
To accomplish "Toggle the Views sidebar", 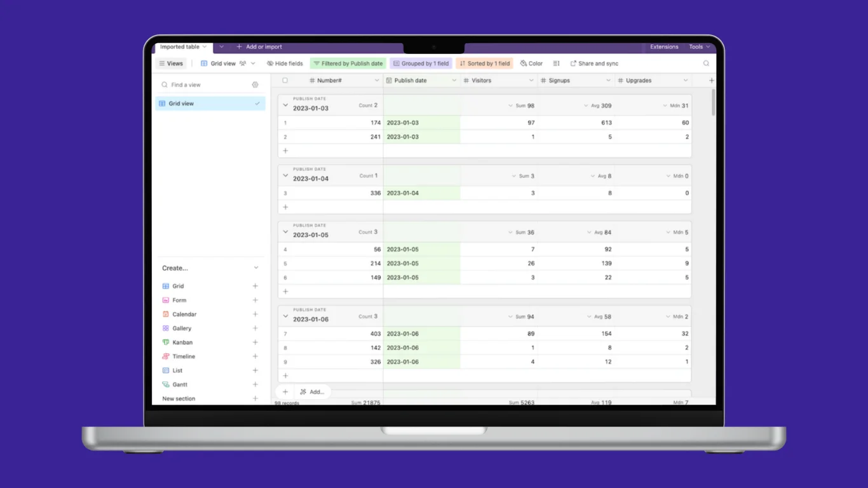I will click(x=171, y=63).
